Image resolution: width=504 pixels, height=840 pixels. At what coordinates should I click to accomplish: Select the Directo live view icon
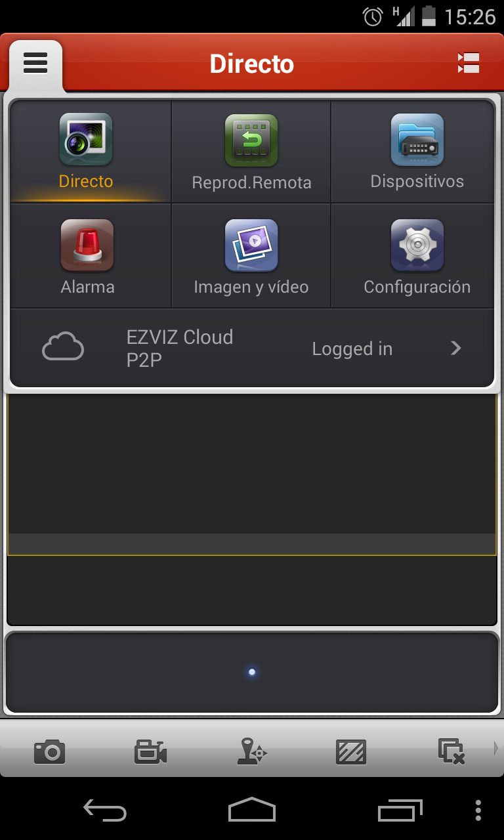coord(86,139)
